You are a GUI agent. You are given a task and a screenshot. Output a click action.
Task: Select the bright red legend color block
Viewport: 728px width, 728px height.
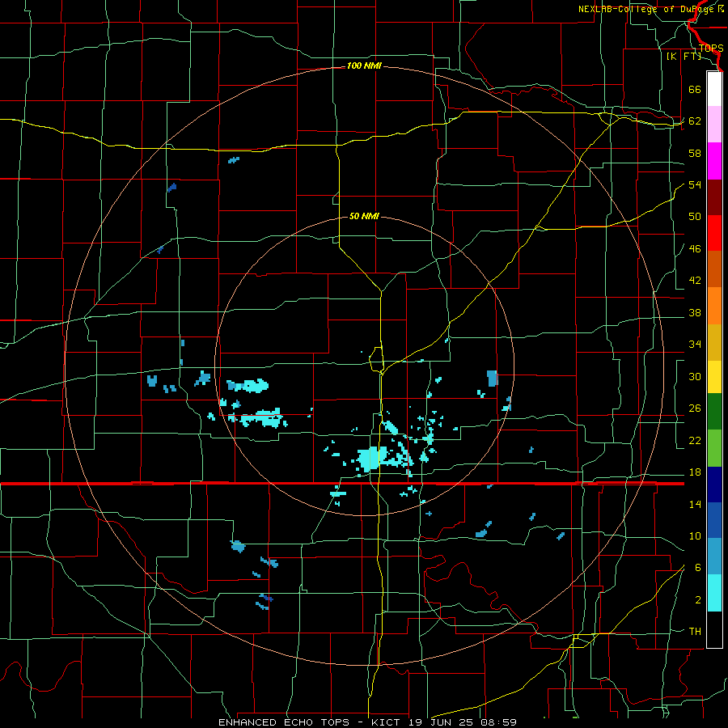tap(714, 233)
